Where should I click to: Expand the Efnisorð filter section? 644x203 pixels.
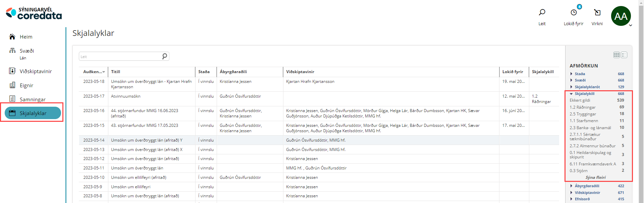[x=582, y=199]
